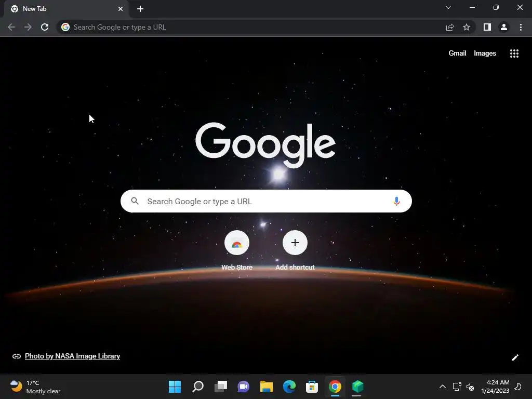Viewport: 532px width, 399px height.
Task: Click the Chrome taskbar icon
Action: pos(335,387)
